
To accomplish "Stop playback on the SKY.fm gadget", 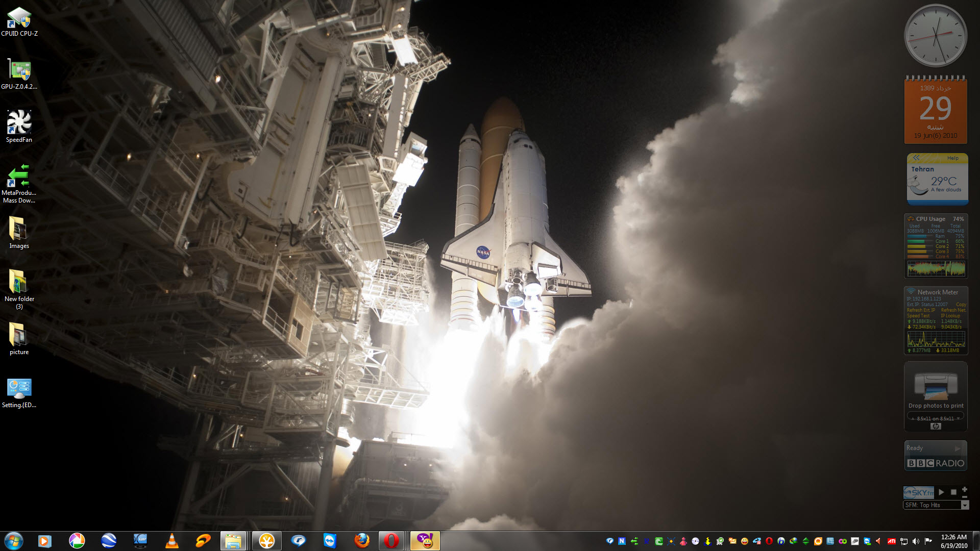I will point(953,492).
